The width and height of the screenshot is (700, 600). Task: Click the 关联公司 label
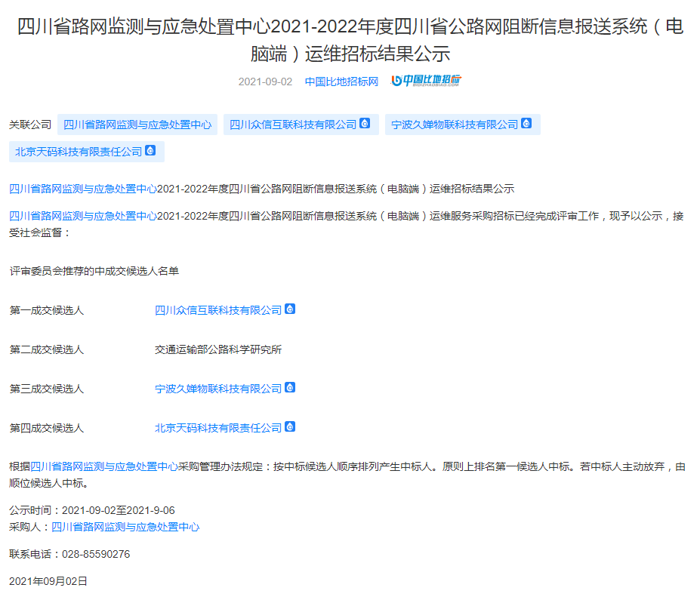point(30,125)
